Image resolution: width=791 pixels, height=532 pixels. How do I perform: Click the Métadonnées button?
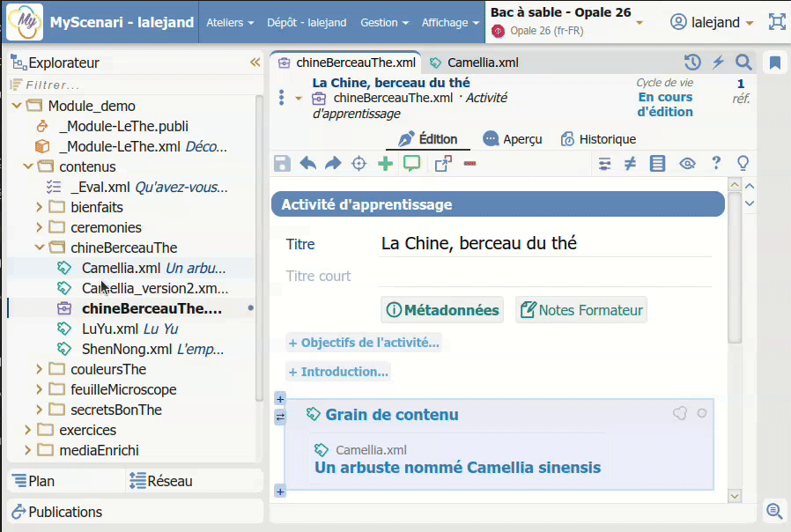[442, 310]
